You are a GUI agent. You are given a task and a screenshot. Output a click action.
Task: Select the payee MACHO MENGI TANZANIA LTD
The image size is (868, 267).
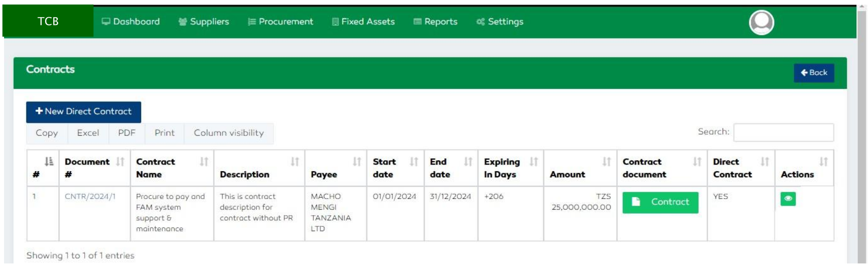click(x=330, y=212)
